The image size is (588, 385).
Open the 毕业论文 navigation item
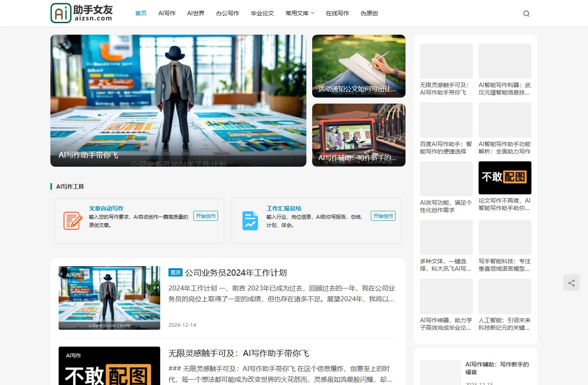coord(262,13)
